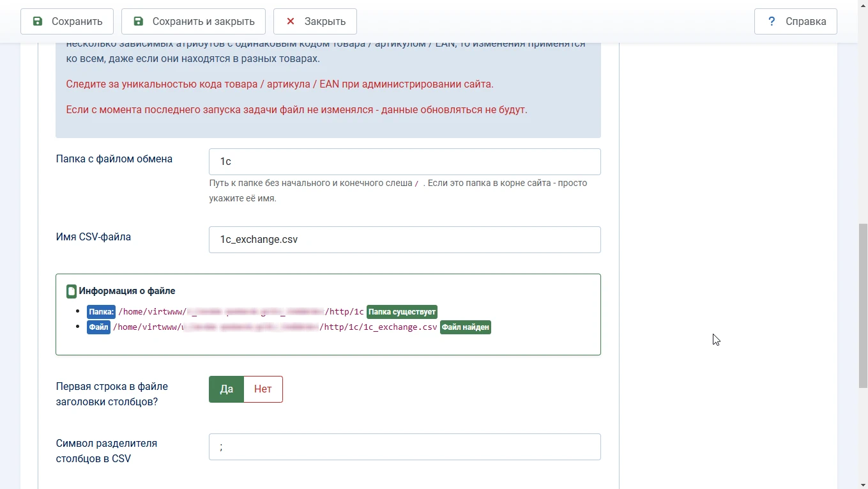
Task: Select Да for first row headers
Action: 226,389
